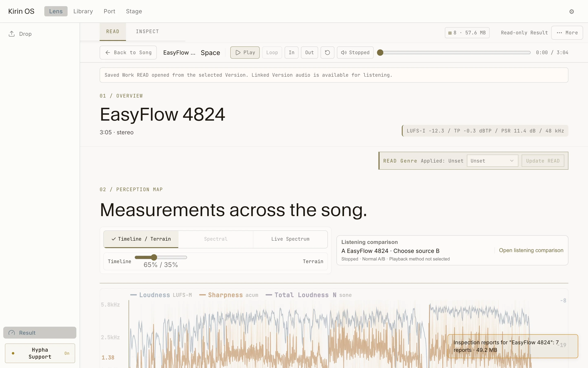Click the 'EasyFlow 4824' title heading
588x368 pixels.
(x=163, y=114)
